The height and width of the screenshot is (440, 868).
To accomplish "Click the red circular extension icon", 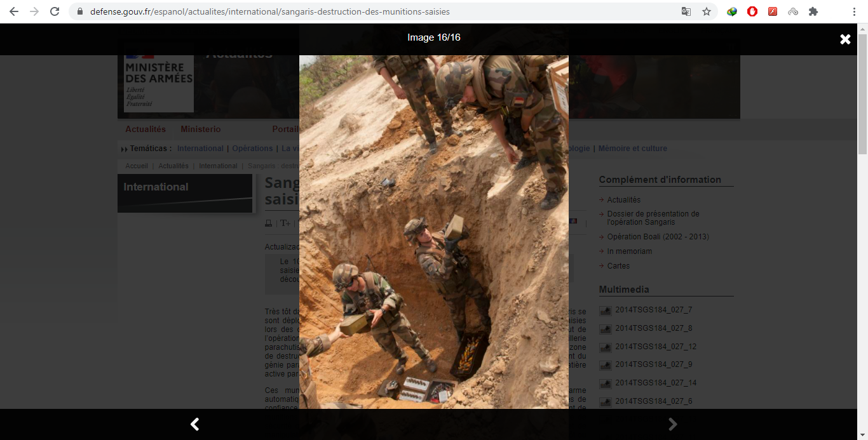I will (x=752, y=11).
